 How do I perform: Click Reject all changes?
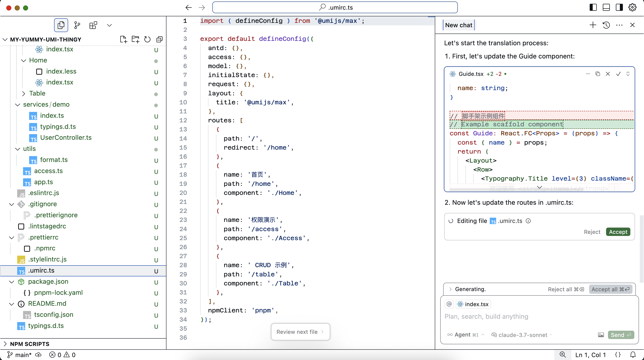(566, 289)
